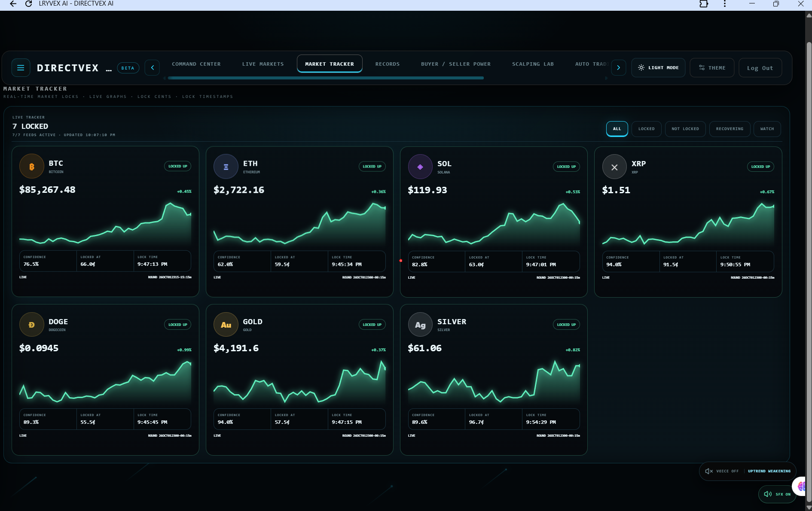The width and height of the screenshot is (812, 511).
Task: Click SOL Locked Up badge
Action: 566,167
